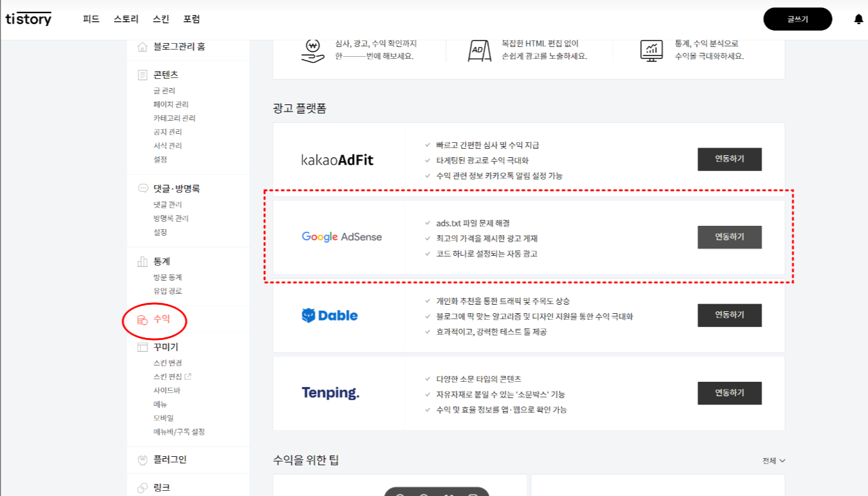
Task: Click the 댓글·방명록 section heading
Action: pyautogui.click(x=176, y=189)
